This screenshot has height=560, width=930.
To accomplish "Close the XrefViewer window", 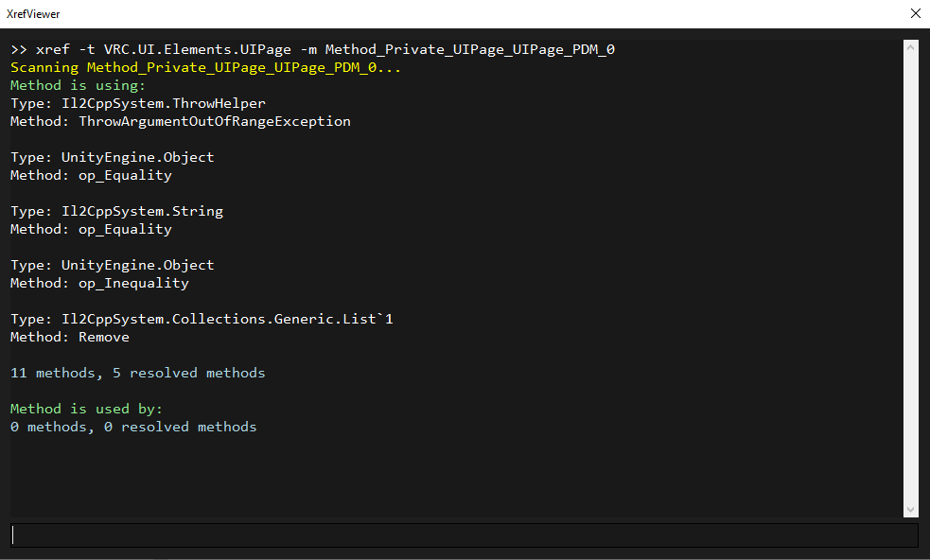I will (915, 13).
